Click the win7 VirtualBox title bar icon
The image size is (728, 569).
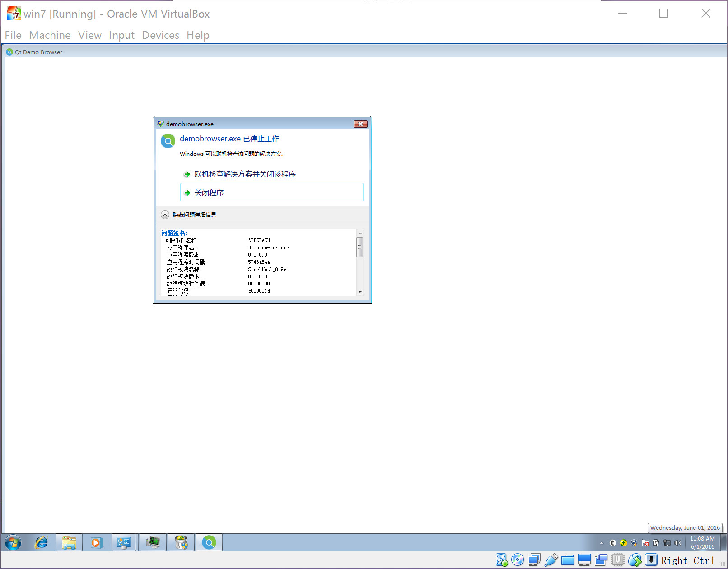[x=14, y=14]
